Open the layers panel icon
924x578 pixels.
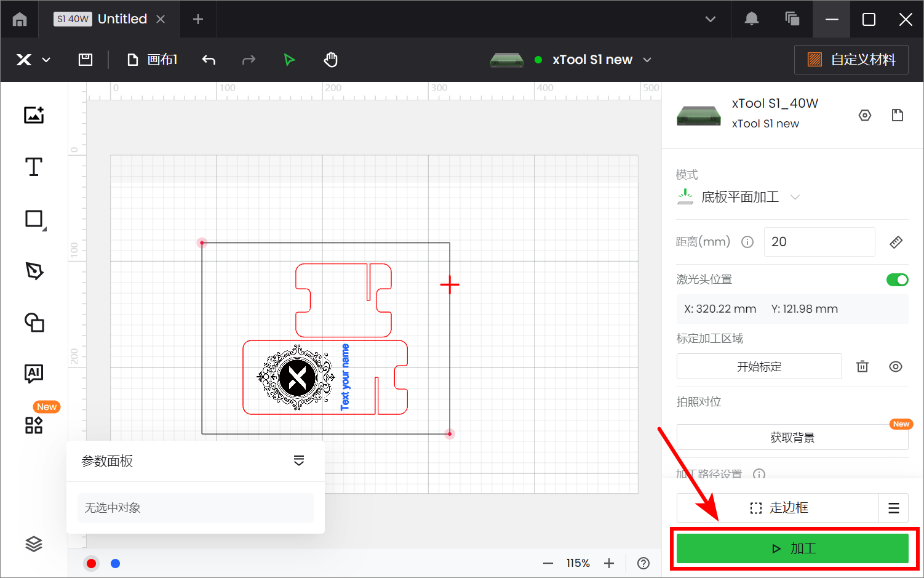[34, 544]
